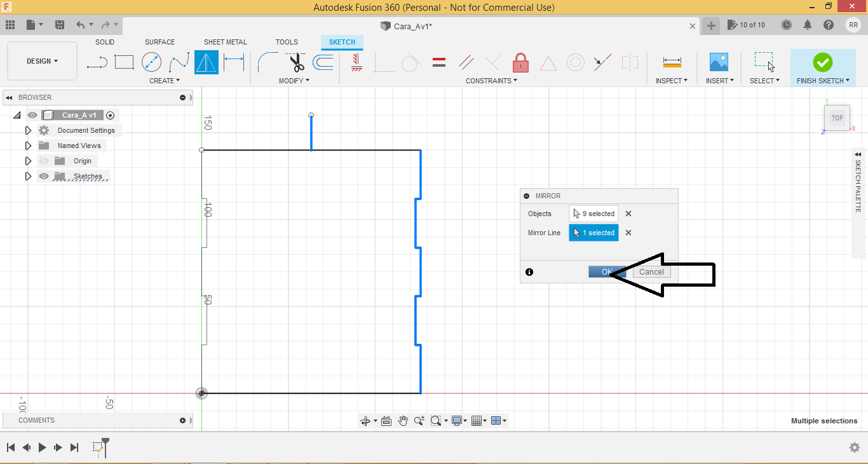Select the Sketch Dimension tool
This screenshot has width=868, height=464.
click(234, 62)
